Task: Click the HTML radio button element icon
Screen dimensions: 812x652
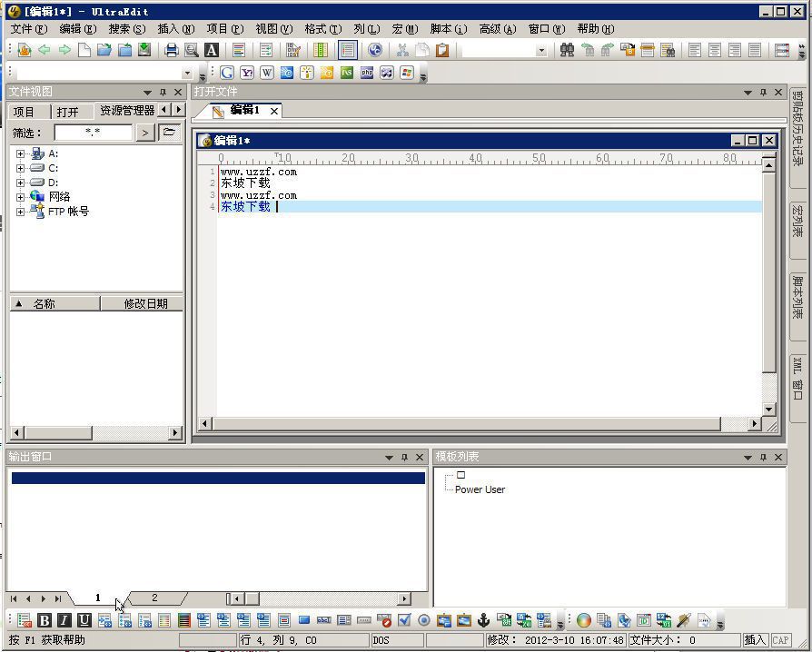Action: tap(424, 620)
